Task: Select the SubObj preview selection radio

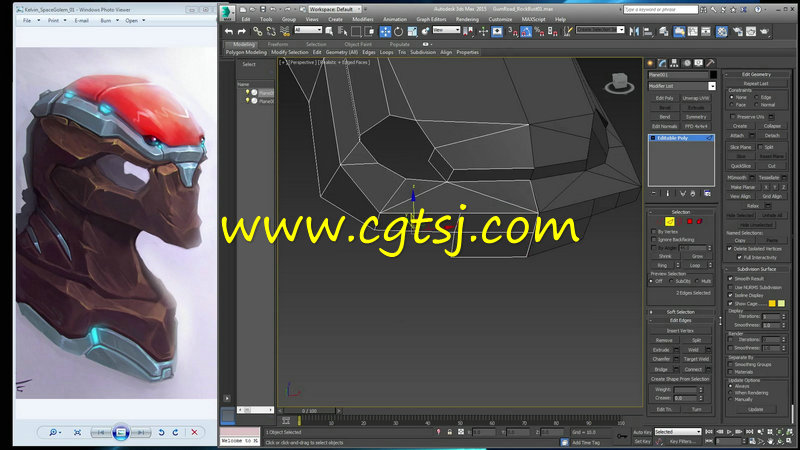Action: (x=671, y=281)
